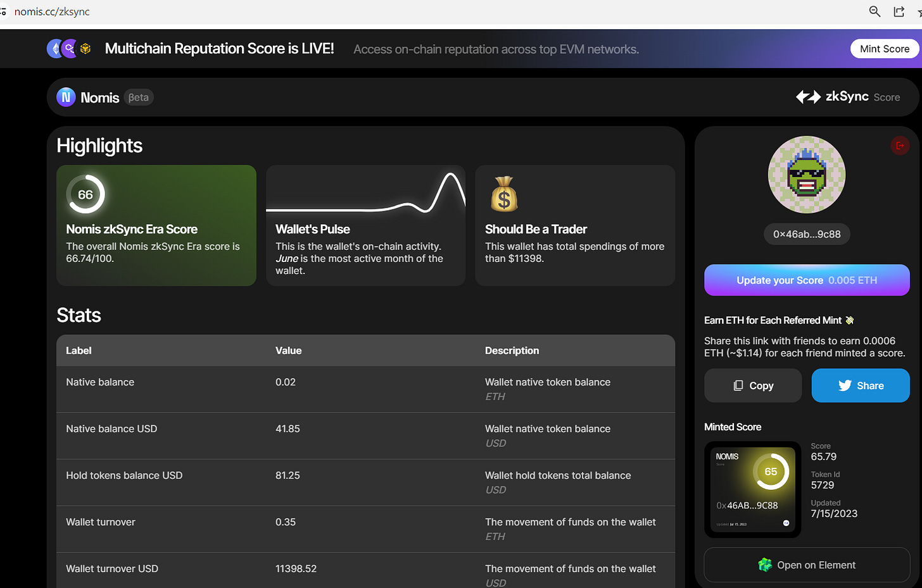
Task: Click the Token Id value 5729
Action: click(822, 485)
